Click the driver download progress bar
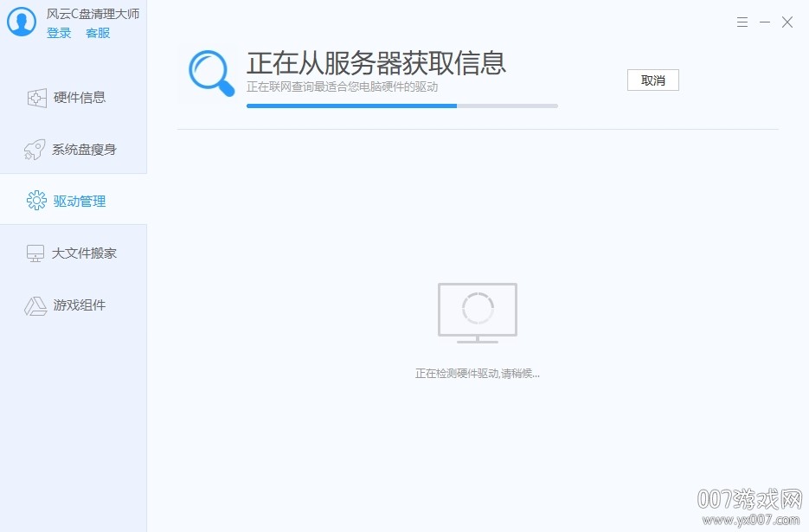The width and height of the screenshot is (809, 532). [x=401, y=106]
